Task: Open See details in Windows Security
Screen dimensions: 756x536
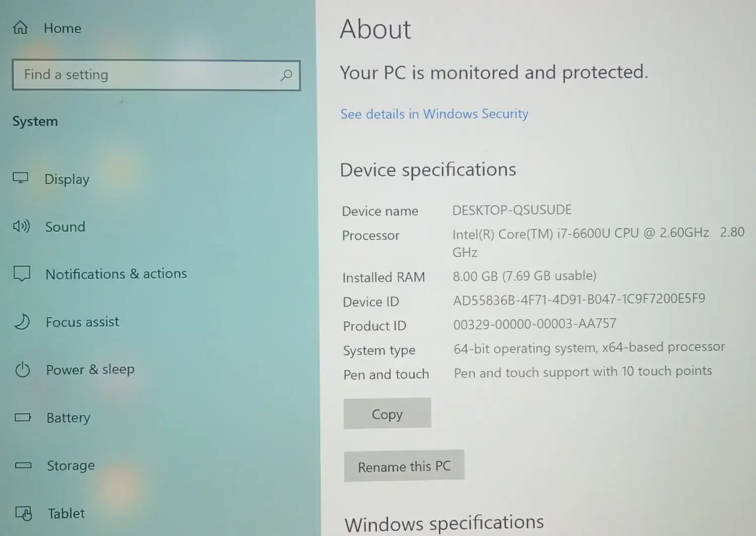Action: [x=434, y=114]
